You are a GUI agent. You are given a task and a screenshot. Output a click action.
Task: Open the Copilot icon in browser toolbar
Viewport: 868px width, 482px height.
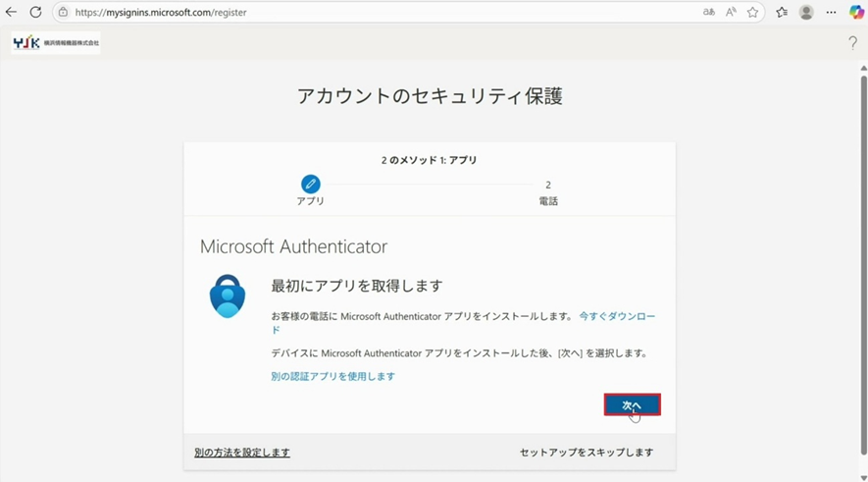[855, 13]
